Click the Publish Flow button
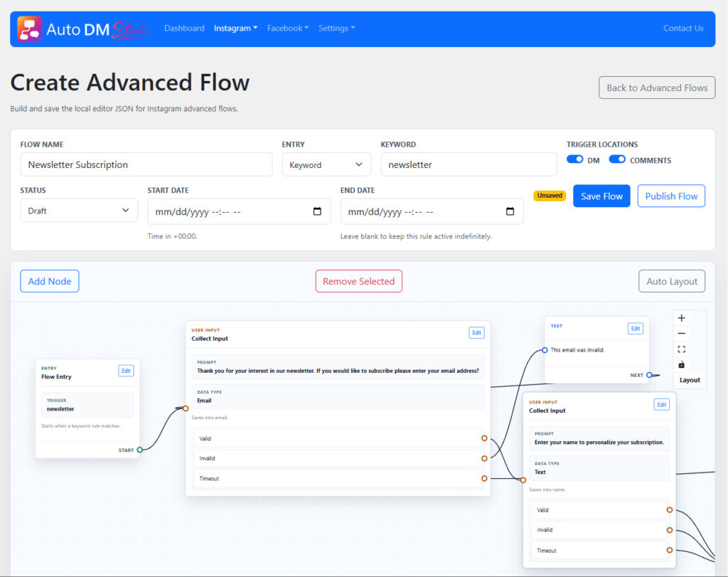 [x=671, y=196]
